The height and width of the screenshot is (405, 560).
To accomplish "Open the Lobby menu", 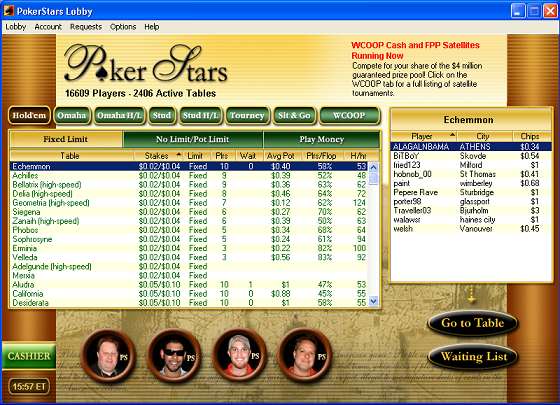I will point(15,27).
